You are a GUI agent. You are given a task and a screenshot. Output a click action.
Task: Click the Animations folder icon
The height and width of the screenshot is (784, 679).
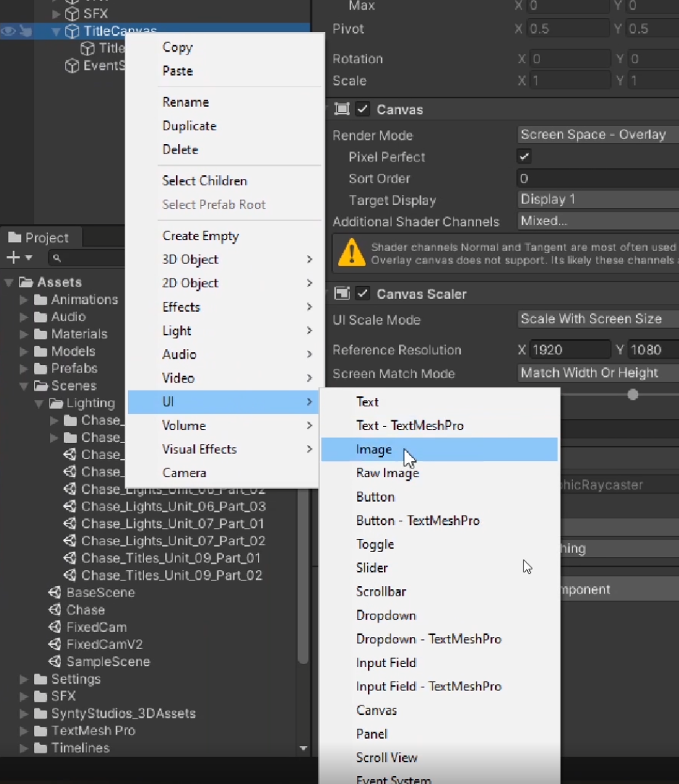click(40, 300)
